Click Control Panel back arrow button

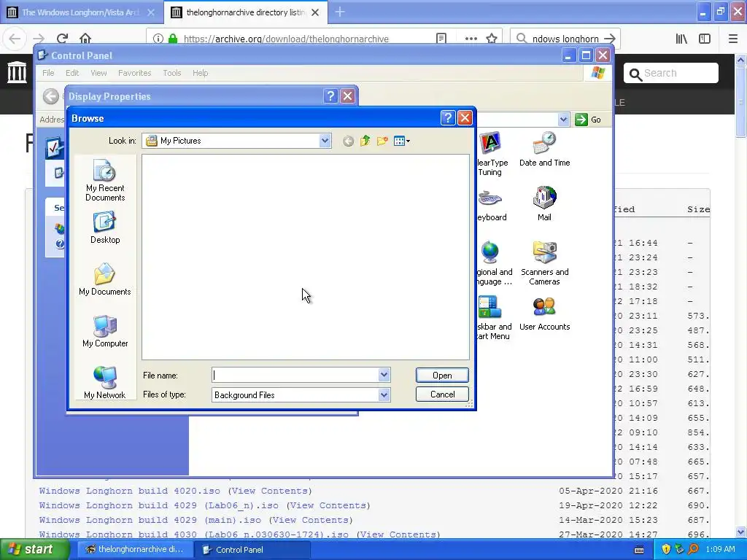[50, 96]
